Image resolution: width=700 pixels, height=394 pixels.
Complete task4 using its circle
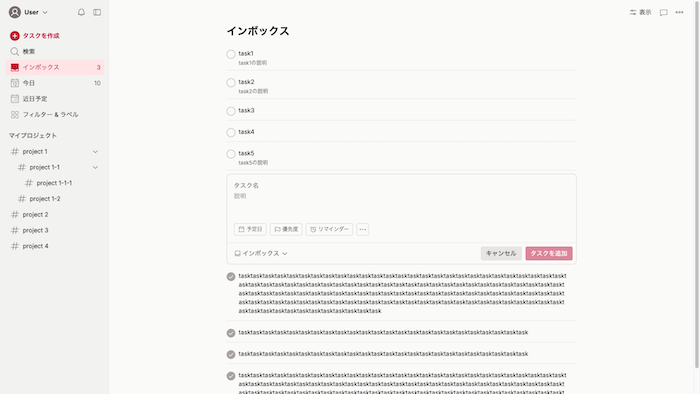pyautogui.click(x=231, y=133)
